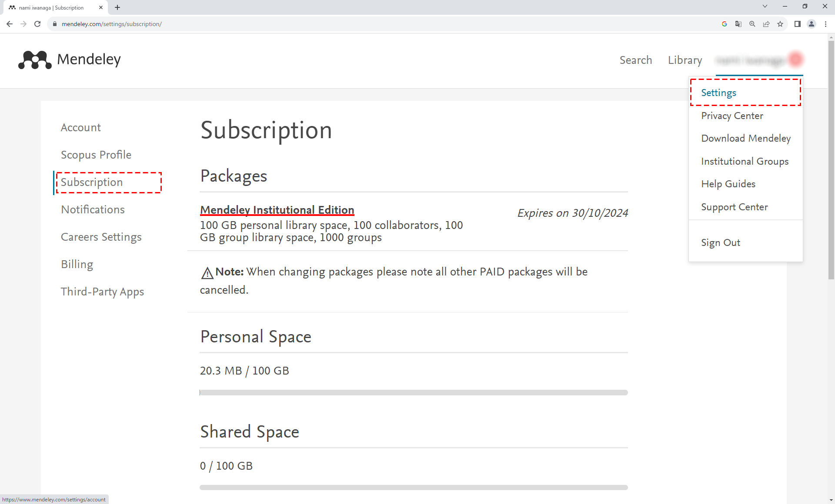Go back with the browser back arrow

click(x=10, y=24)
